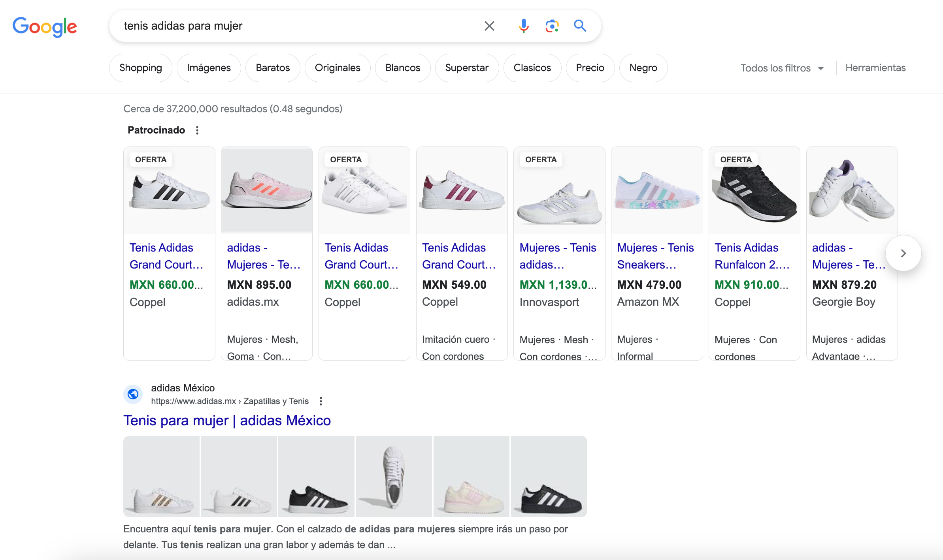Click the Patrocinado label
Viewport: 943px width, 560px height.
click(156, 130)
